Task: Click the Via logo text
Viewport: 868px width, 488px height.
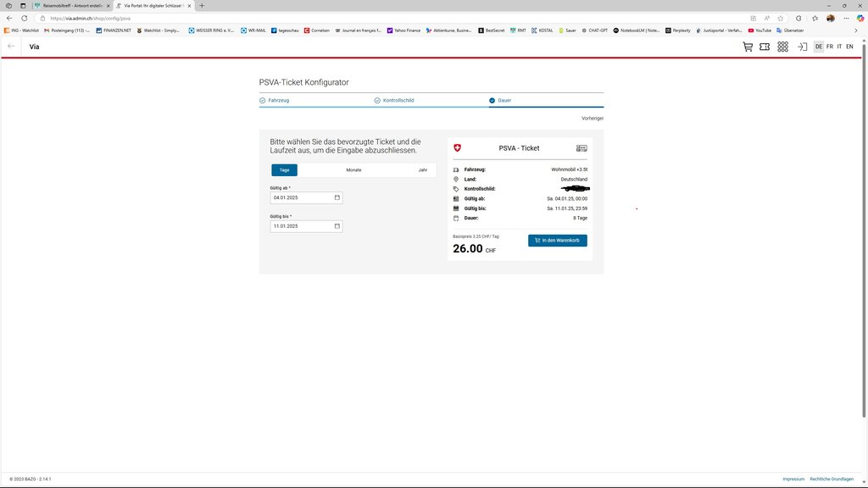Action: point(34,47)
